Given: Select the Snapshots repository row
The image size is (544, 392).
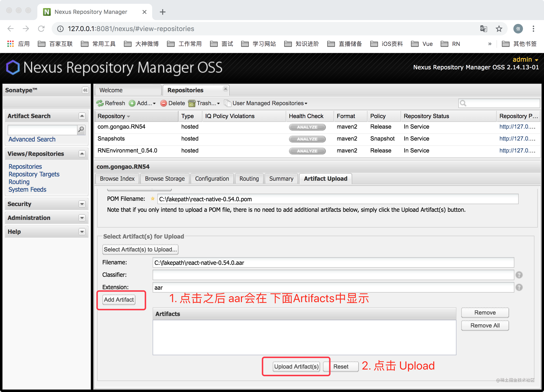Looking at the screenshot, I should pyautogui.click(x=317, y=139).
